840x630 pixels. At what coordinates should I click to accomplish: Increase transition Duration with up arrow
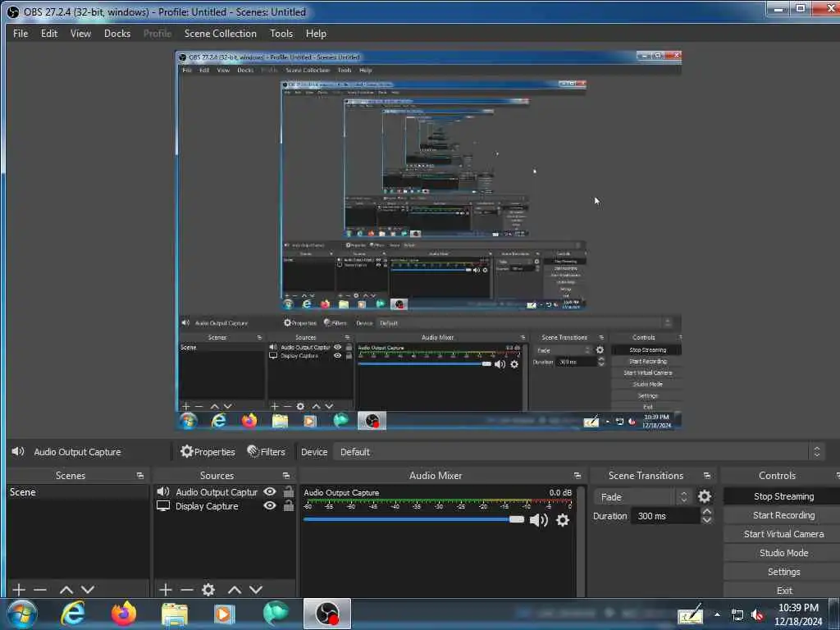click(706, 512)
